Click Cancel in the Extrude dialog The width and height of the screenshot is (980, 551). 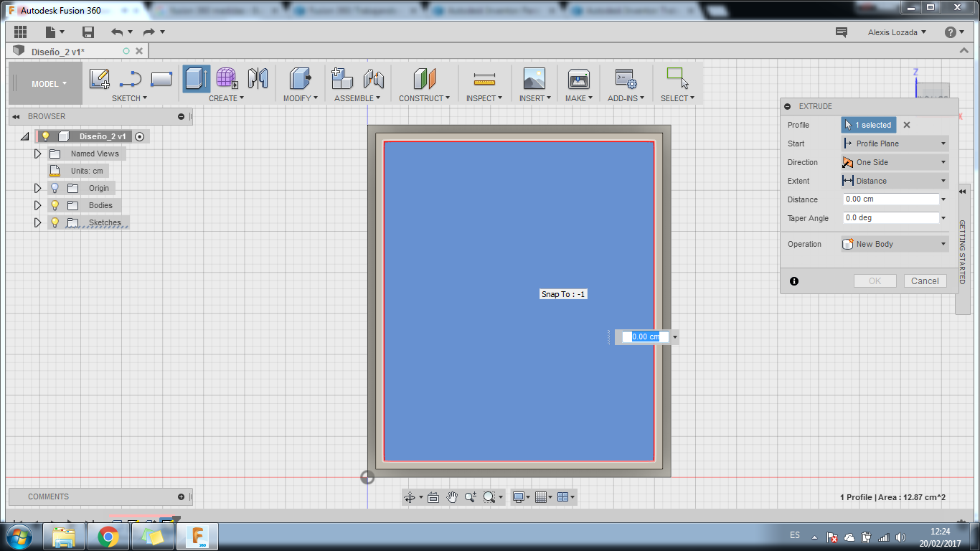(925, 281)
